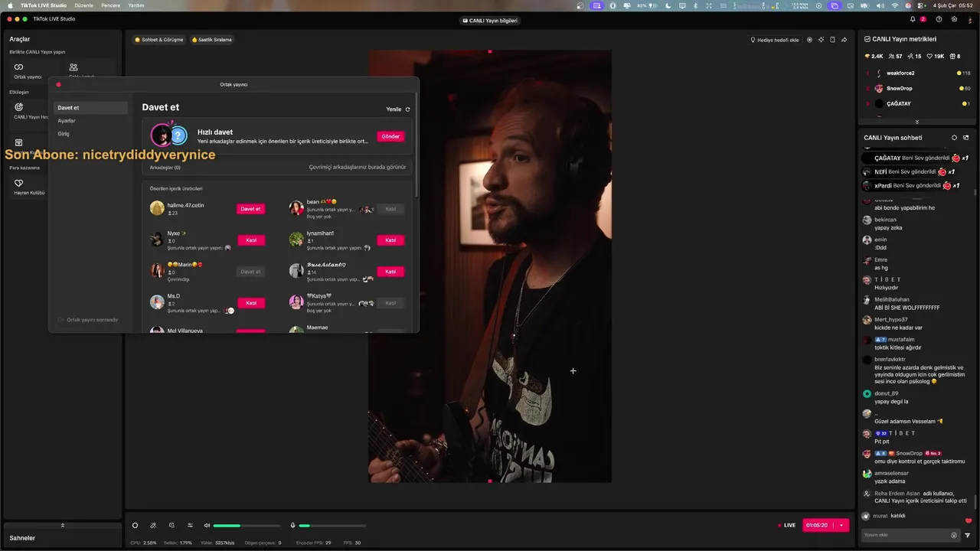Viewport: 980px width, 551px height.
Task: Adjust the speaker volume slider
Action: [247, 526]
